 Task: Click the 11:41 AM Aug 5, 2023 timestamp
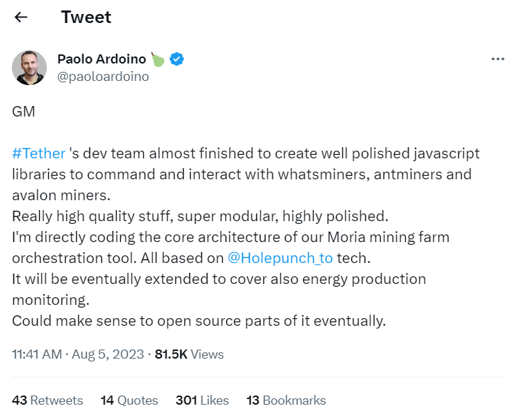78,354
